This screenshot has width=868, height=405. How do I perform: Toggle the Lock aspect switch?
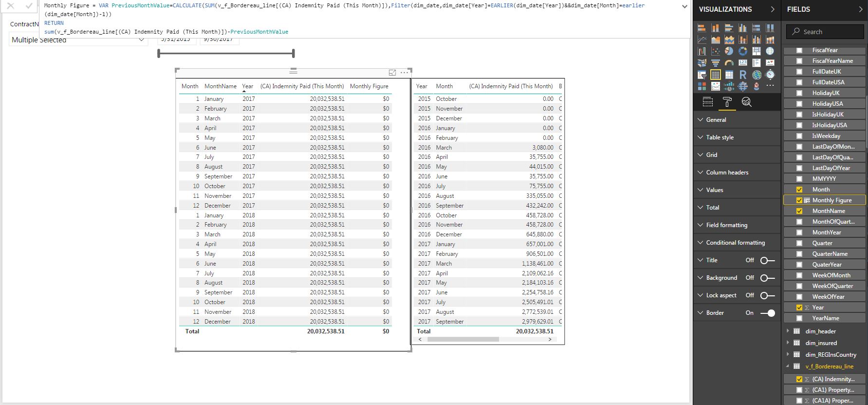click(x=767, y=295)
